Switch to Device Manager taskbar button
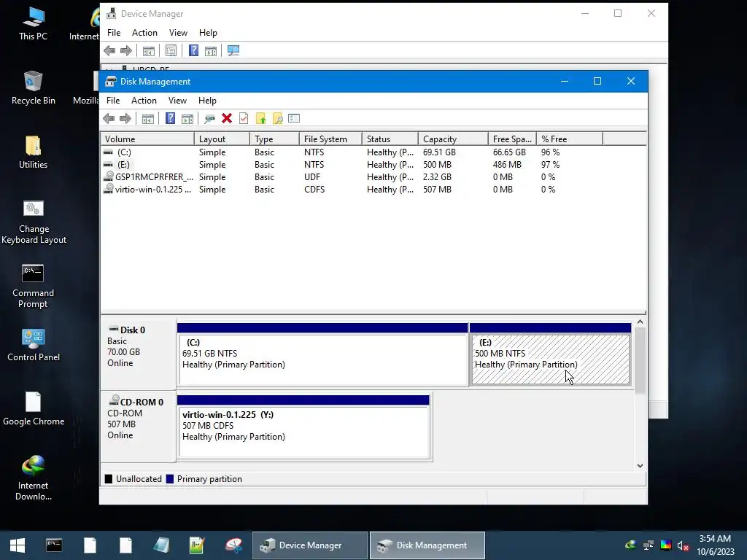Viewport: 747px width, 560px height. click(x=309, y=545)
